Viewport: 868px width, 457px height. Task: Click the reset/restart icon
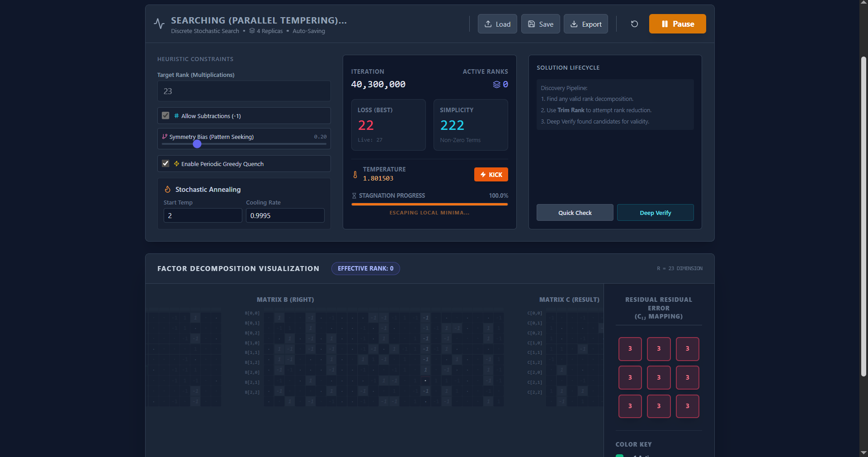click(x=634, y=24)
